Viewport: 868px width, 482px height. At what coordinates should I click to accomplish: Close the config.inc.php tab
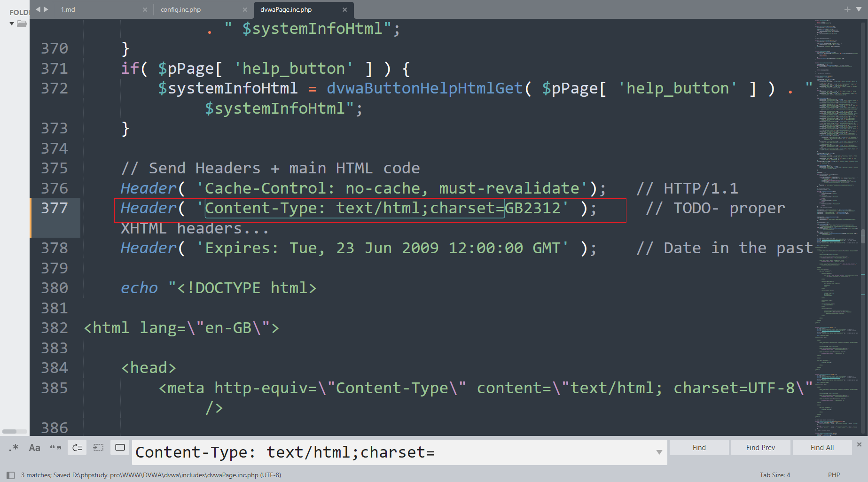[244, 10]
